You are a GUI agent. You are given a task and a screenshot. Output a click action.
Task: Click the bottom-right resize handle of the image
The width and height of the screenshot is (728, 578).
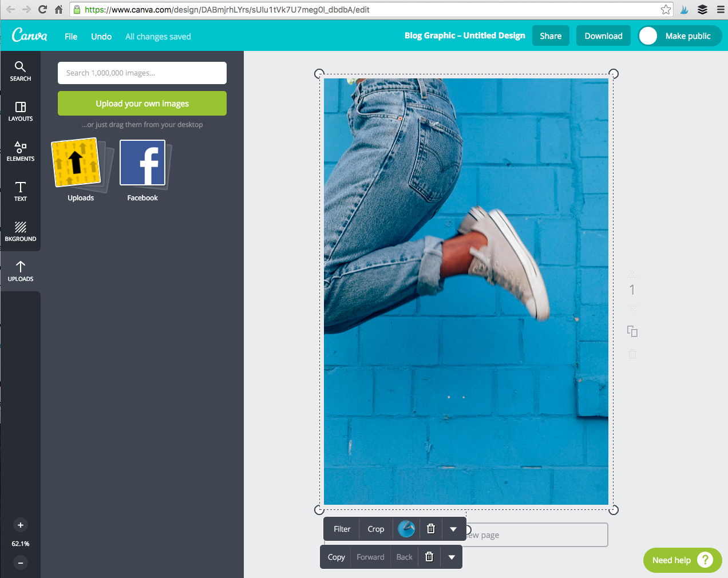tap(614, 509)
